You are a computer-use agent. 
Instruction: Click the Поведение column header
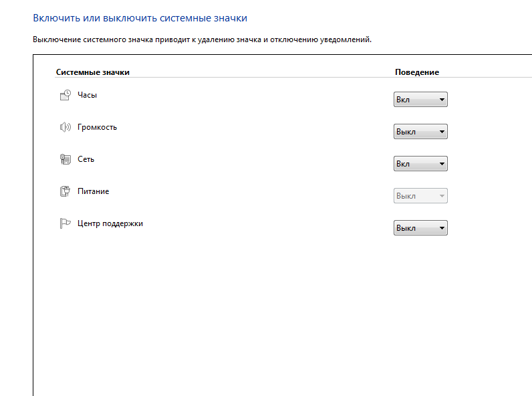pos(417,72)
